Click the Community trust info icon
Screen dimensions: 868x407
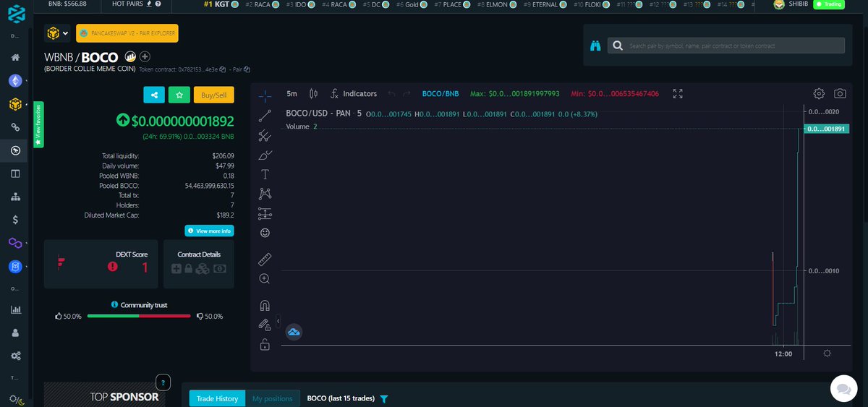click(114, 305)
